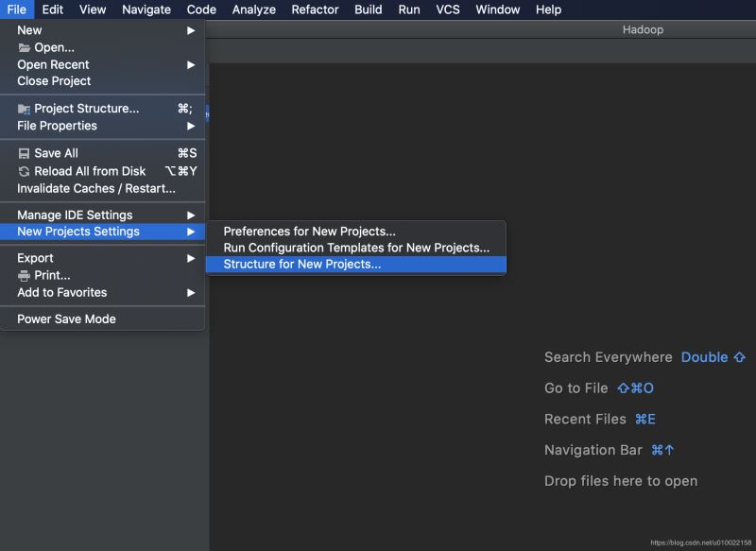Select Structure for New Projects
Screen dimensions: 756x551
tap(302, 265)
